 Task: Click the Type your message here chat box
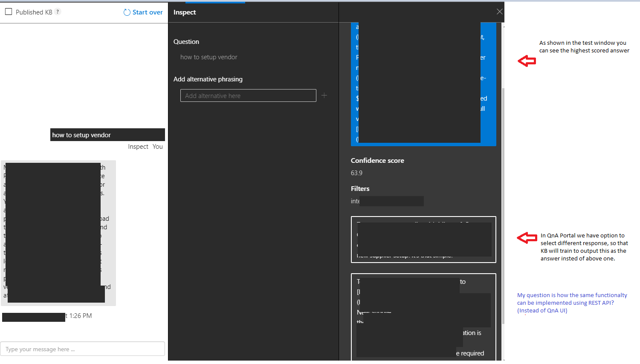(x=83, y=348)
